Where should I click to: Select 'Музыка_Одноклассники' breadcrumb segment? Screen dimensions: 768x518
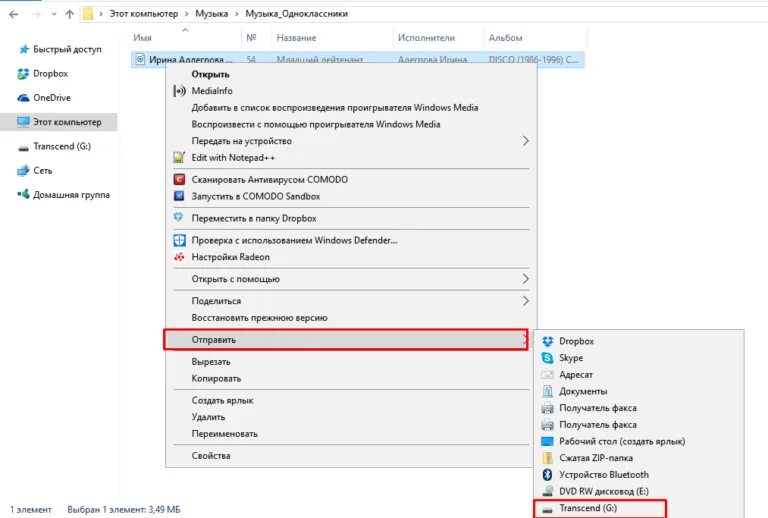pyautogui.click(x=296, y=14)
